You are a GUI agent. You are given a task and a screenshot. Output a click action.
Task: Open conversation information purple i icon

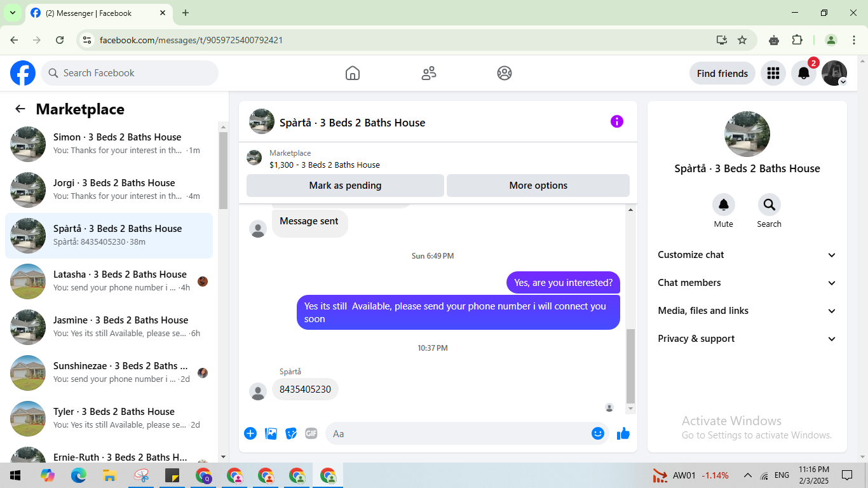pyautogui.click(x=617, y=121)
